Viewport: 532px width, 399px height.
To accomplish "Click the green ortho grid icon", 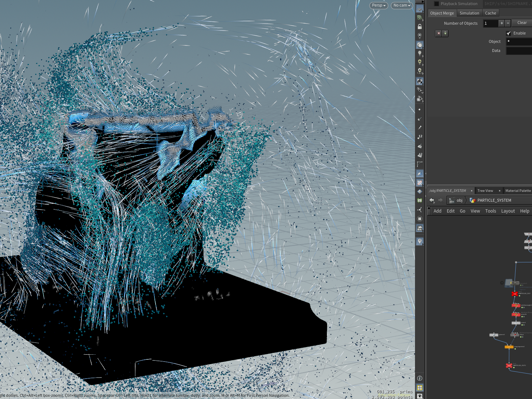I will 420,17.
